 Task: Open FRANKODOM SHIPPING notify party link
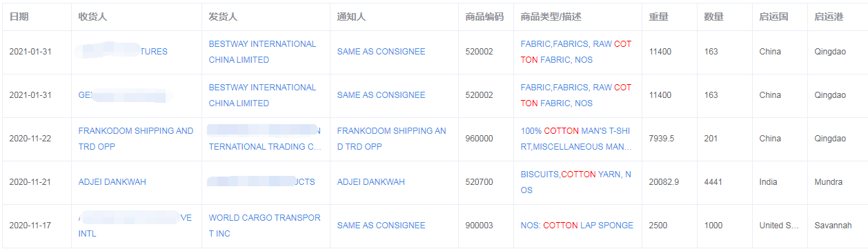pyautogui.click(x=392, y=139)
